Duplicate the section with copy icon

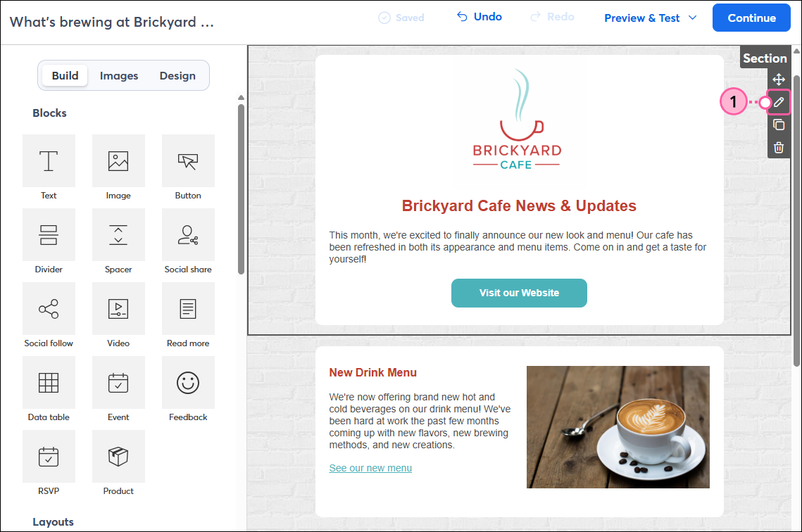[779, 125]
